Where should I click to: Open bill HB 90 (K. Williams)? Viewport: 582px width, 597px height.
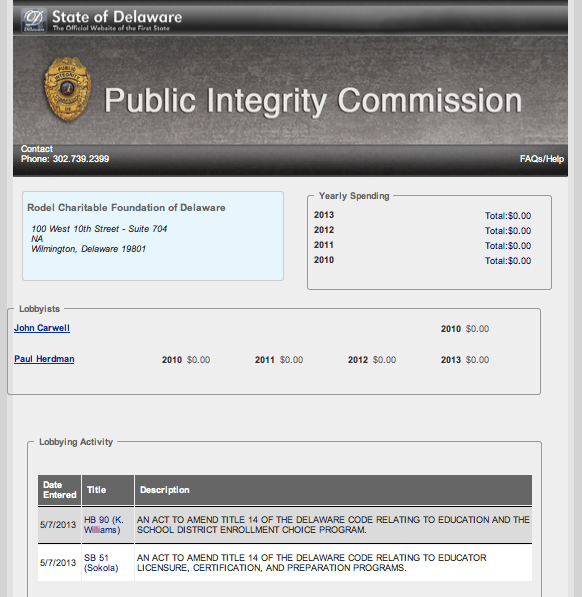(x=104, y=525)
